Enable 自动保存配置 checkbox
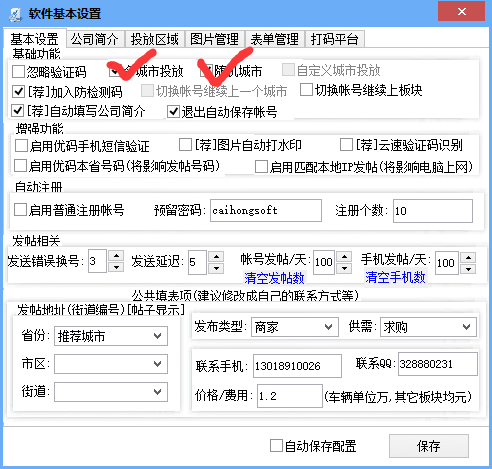This screenshot has width=492, height=469. 276,445
